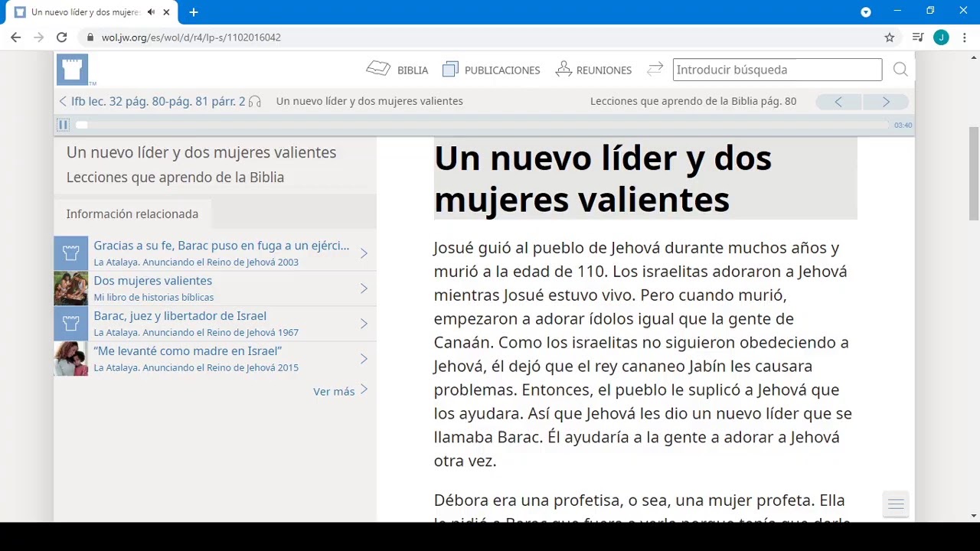Open the REUNIONES section
This screenshot has height=551, width=980.
(593, 70)
